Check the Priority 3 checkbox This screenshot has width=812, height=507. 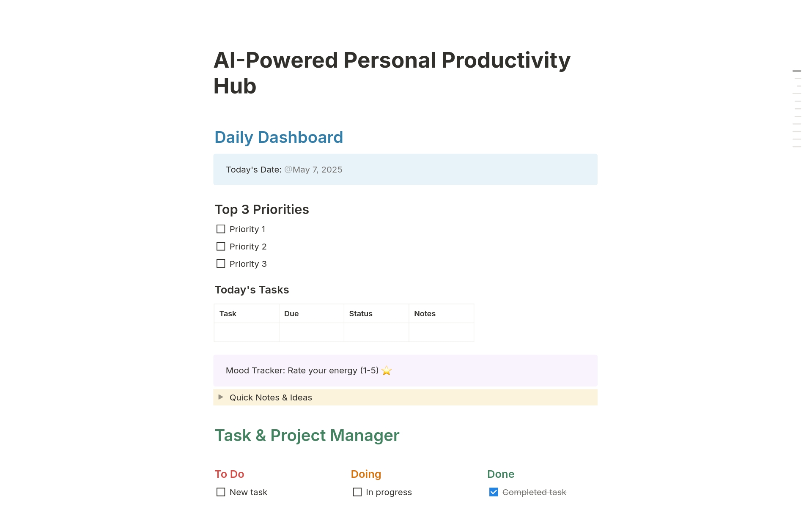point(221,263)
